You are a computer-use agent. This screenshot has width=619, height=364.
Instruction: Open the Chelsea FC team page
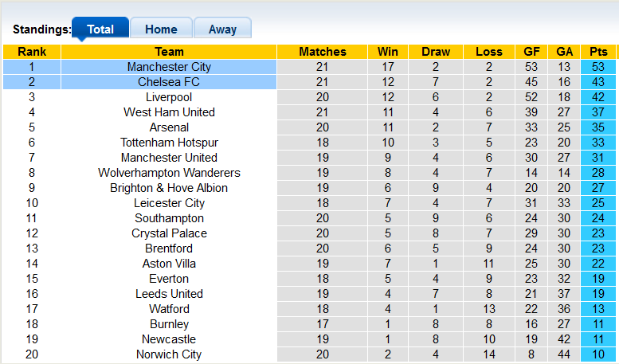click(x=169, y=82)
